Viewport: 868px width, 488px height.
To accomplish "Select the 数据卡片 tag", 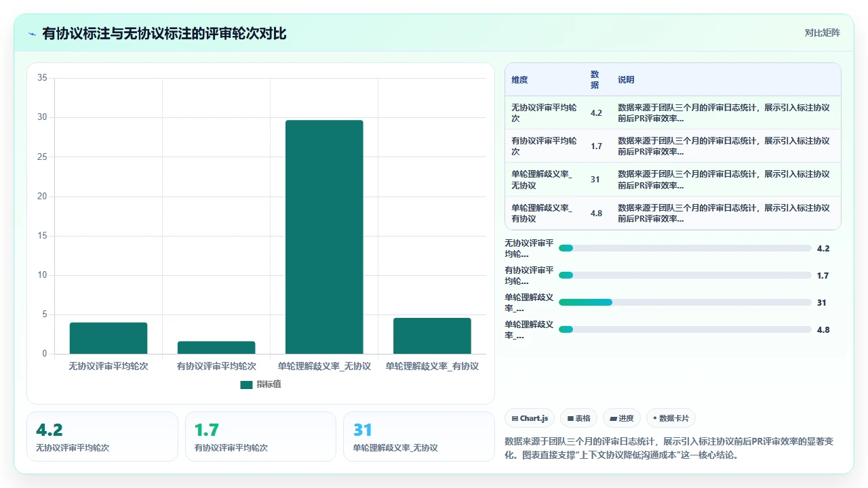I will point(671,418).
